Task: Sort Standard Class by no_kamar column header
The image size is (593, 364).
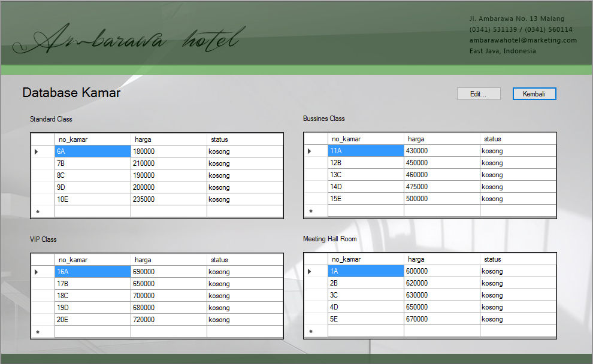Action: pyautogui.click(x=92, y=139)
